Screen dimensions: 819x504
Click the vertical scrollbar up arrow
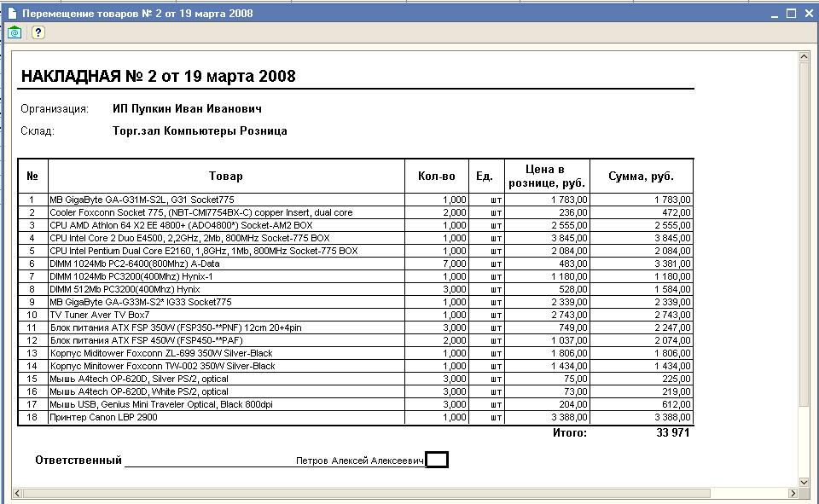[804, 56]
